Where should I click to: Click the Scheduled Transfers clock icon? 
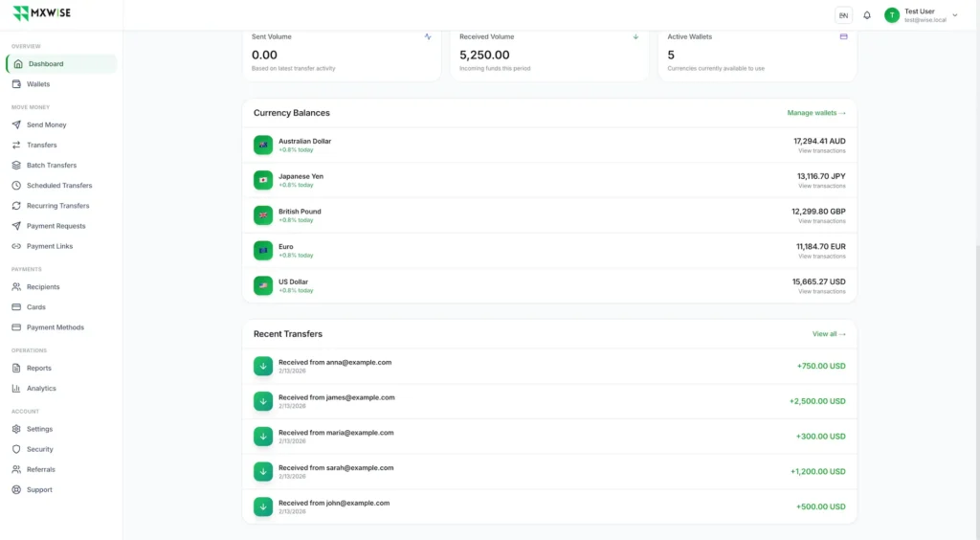[16, 186]
